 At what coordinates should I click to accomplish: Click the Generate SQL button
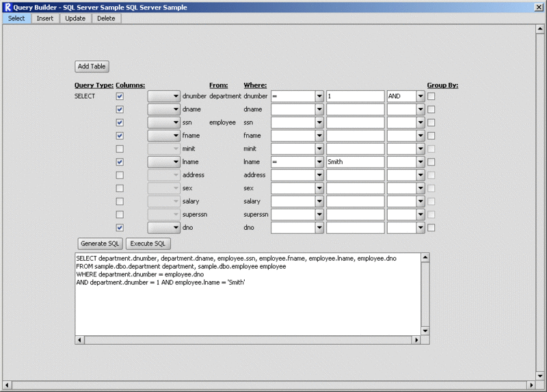[100, 244]
